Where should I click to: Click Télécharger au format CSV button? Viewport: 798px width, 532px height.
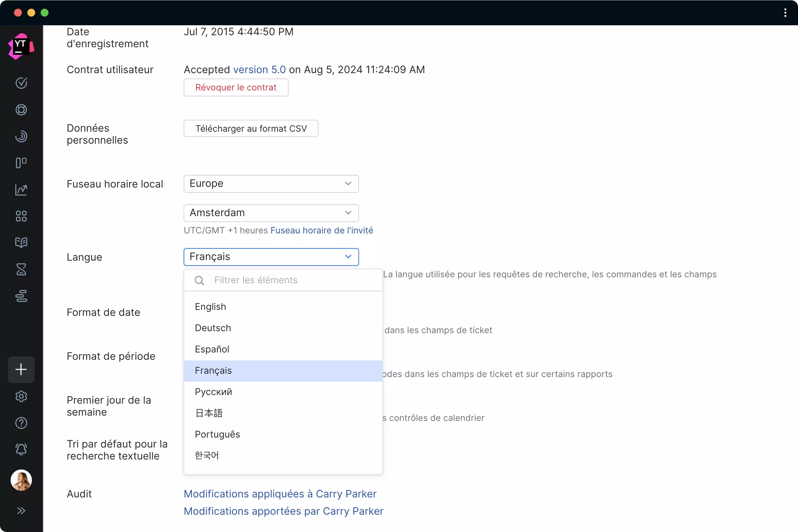(251, 129)
